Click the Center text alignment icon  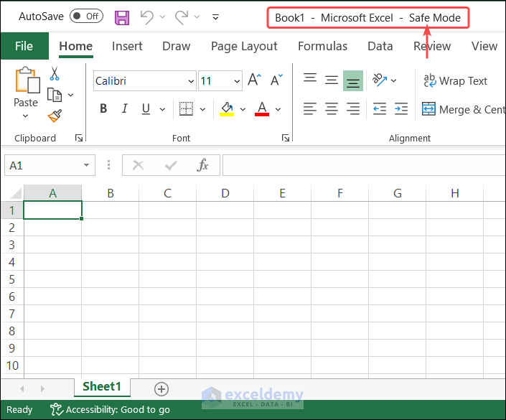[x=332, y=109]
